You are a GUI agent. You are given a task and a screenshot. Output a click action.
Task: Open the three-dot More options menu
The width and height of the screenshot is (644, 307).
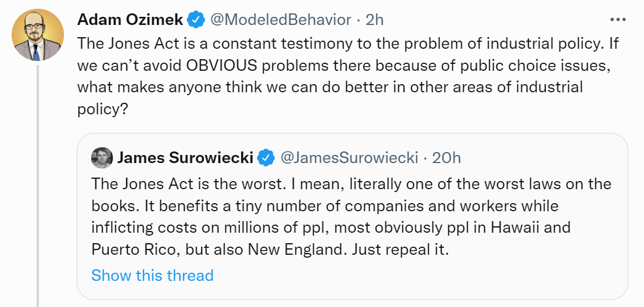click(618, 20)
